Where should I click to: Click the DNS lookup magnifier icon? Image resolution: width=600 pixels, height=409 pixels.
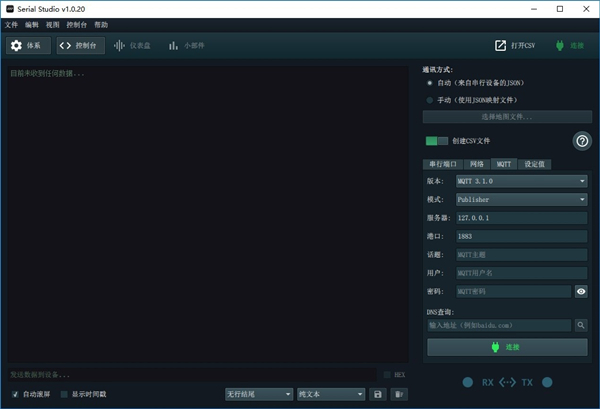coord(581,325)
